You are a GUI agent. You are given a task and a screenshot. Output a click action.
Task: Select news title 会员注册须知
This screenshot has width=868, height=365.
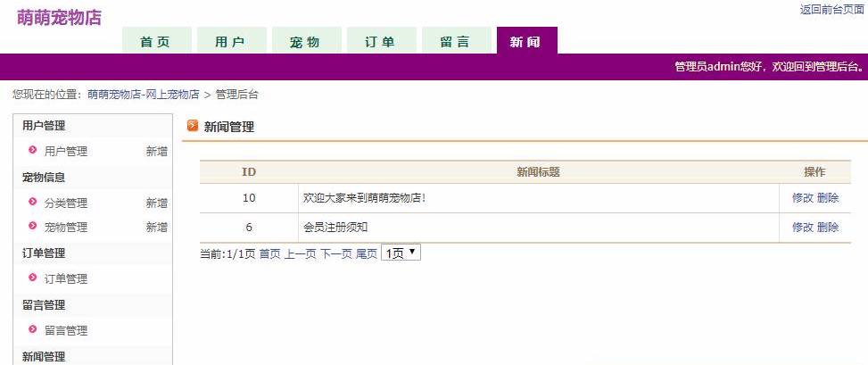click(x=335, y=227)
